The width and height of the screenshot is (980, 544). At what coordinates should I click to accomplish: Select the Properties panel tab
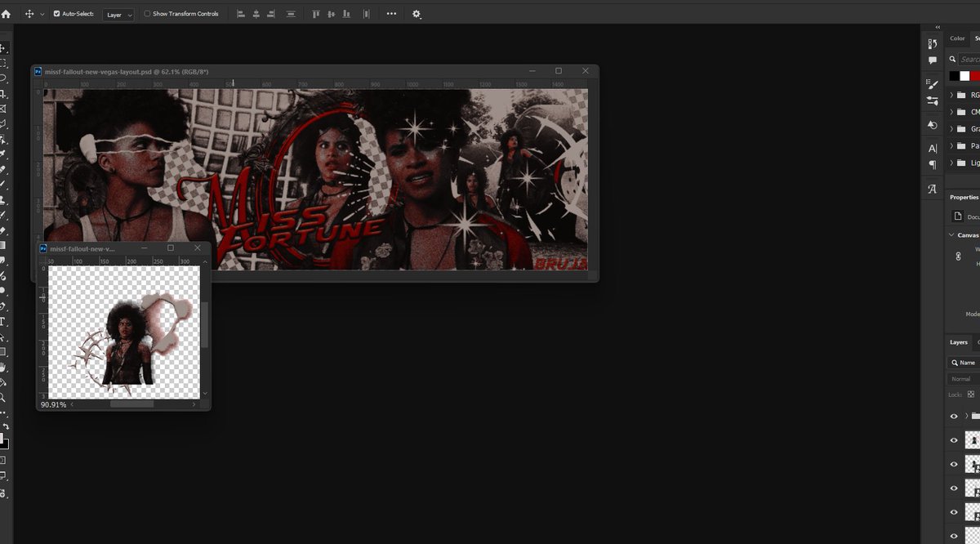[x=964, y=198]
